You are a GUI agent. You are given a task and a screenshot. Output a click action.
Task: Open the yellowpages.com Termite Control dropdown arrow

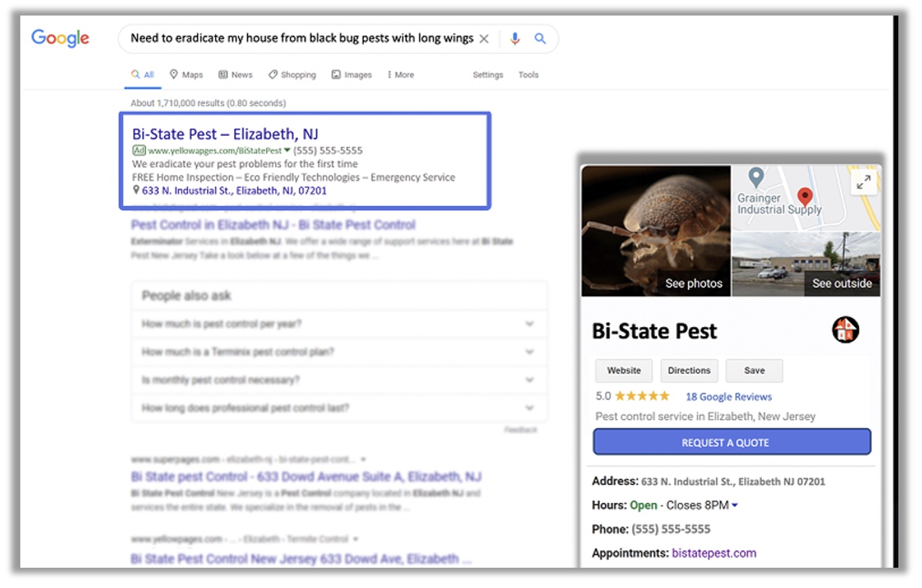point(356,539)
